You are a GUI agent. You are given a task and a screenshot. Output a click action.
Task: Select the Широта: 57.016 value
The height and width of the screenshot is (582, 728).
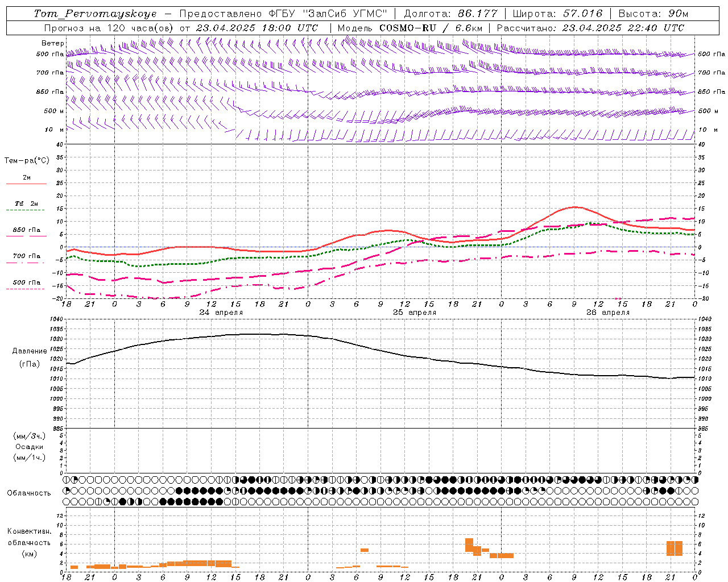[x=557, y=14]
